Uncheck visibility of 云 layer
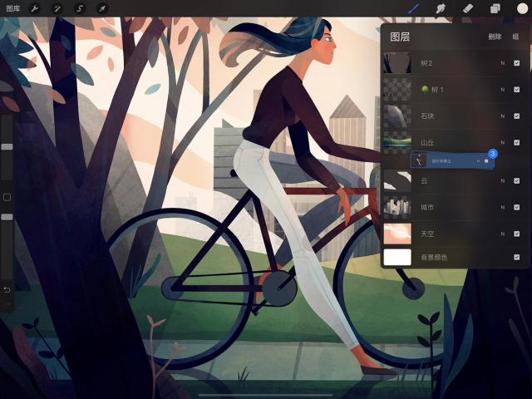 click(516, 181)
